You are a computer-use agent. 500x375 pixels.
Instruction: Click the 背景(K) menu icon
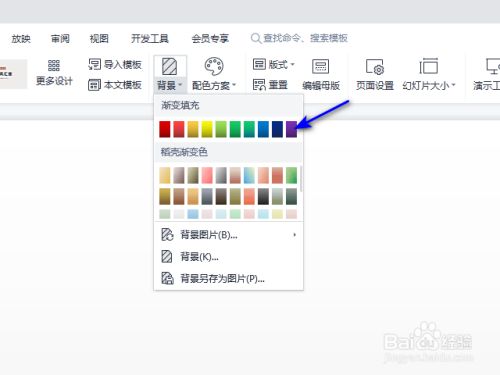click(x=167, y=257)
